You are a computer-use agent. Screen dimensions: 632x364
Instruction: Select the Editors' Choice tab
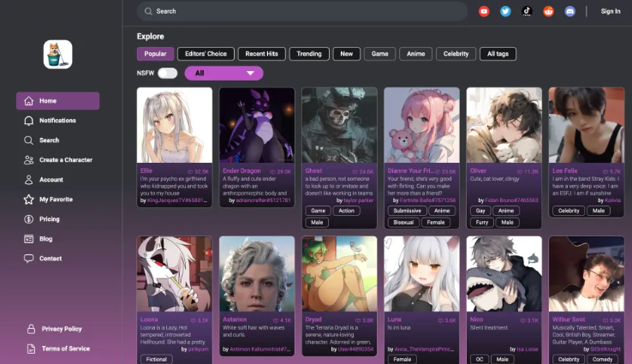pyautogui.click(x=206, y=54)
